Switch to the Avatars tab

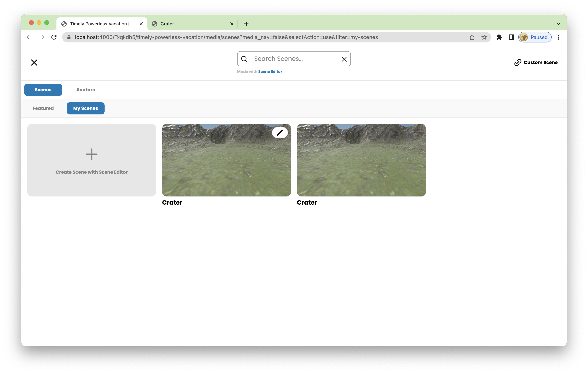click(x=85, y=90)
